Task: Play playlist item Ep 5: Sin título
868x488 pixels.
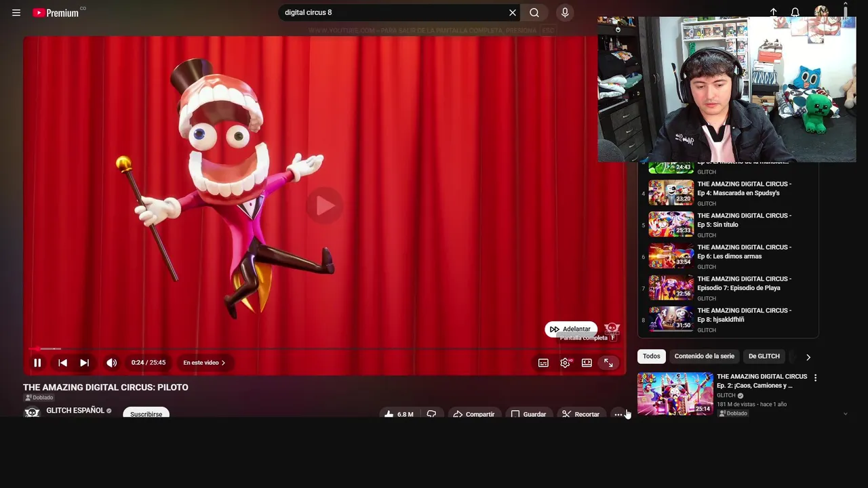Action: [x=744, y=220]
